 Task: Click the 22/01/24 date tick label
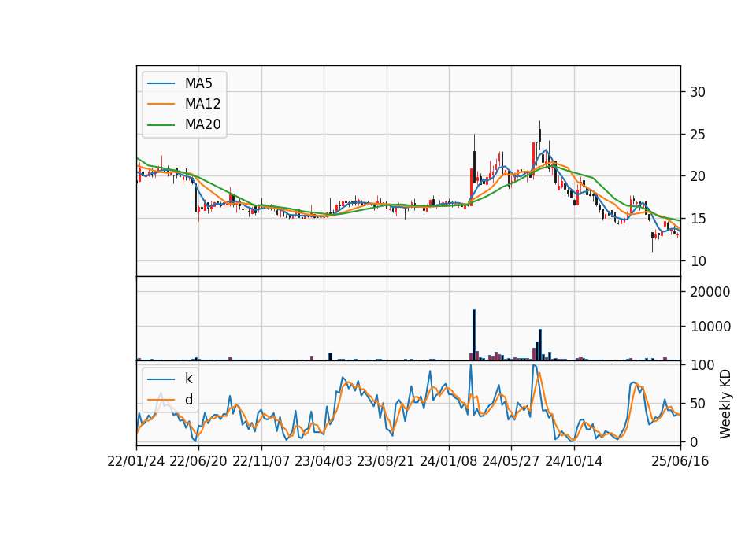tap(136, 461)
